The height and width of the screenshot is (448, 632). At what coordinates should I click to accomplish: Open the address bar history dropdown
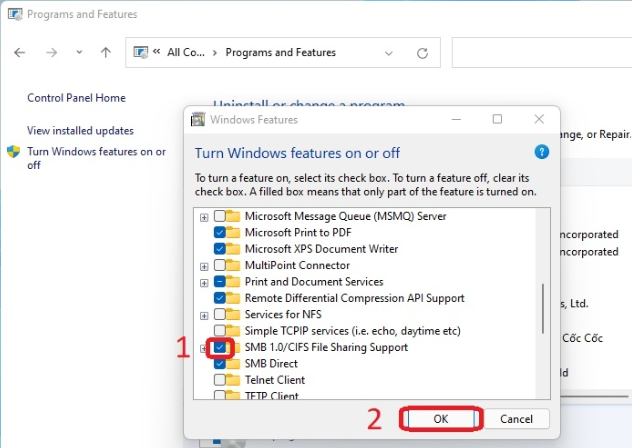point(389,53)
